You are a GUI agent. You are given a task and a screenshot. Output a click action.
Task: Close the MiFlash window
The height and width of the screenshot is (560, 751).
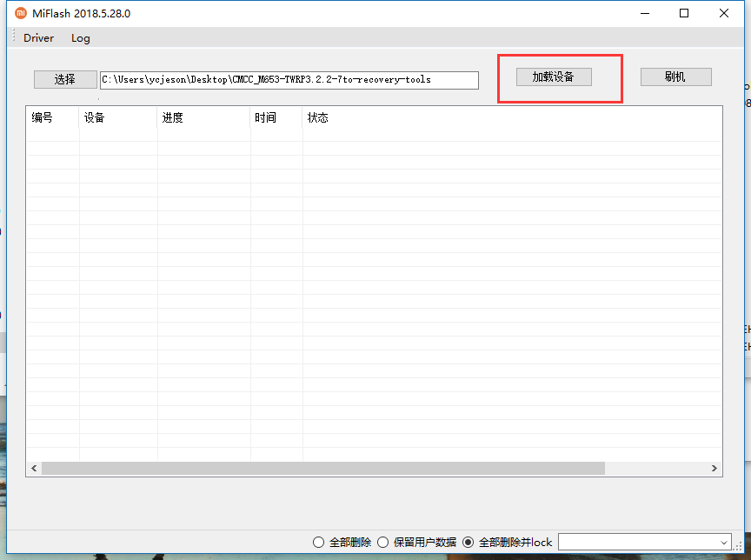click(x=724, y=13)
